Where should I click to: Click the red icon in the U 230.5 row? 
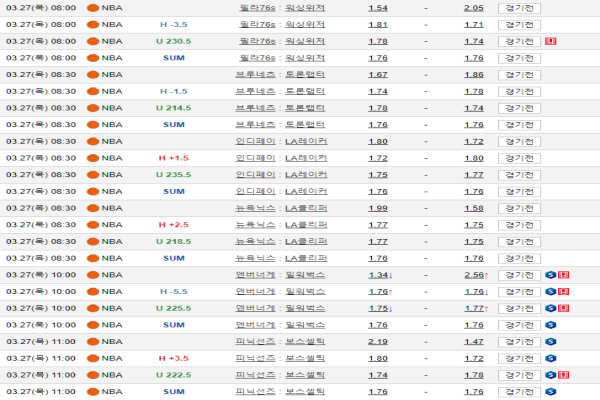pyautogui.click(x=551, y=41)
